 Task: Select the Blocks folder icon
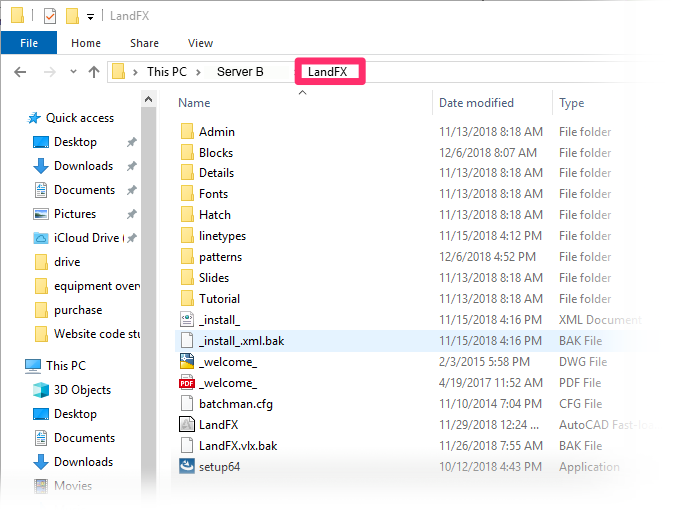point(187,152)
